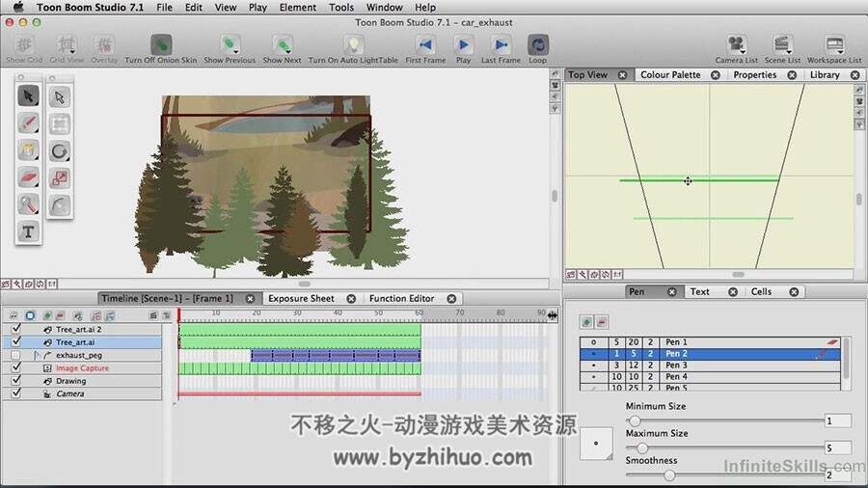Select the Drawing layer name
868x488 pixels.
pos(70,381)
